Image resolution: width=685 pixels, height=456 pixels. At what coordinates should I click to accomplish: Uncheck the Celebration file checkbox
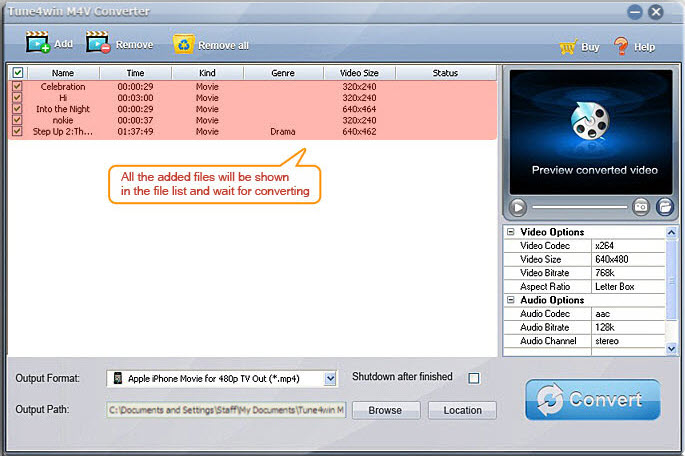[17, 86]
